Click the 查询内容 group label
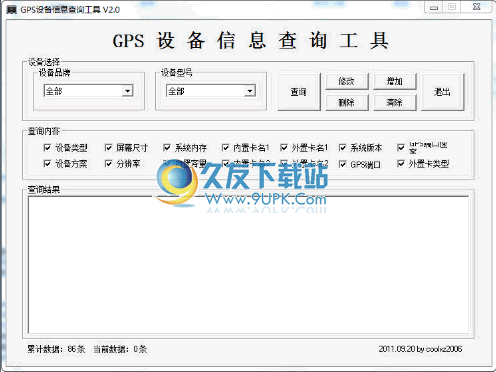 (43, 131)
